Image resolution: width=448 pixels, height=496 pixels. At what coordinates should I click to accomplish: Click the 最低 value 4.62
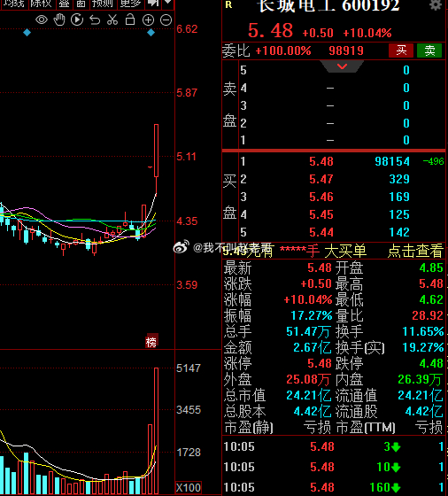click(x=431, y=299)
